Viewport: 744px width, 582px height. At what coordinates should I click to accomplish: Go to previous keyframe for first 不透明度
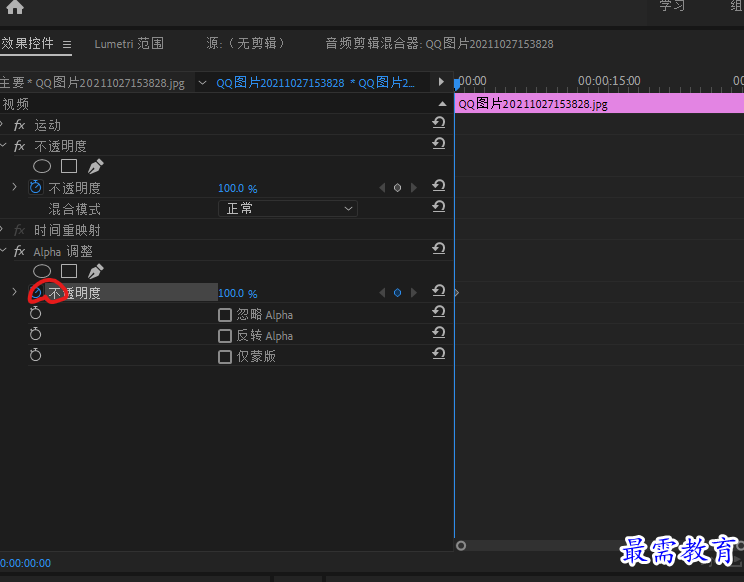coord(382,188)
